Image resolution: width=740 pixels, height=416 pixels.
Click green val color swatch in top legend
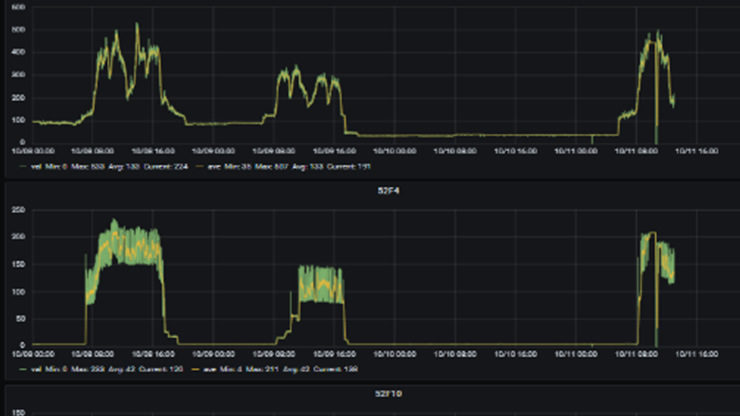[x=23, y=166]
